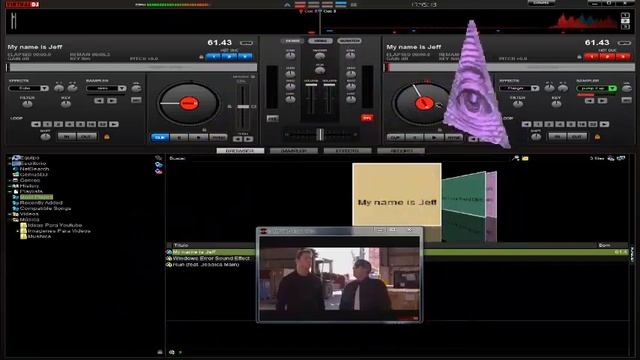
Task: Expand the History tree node
Action: pos(10,186)
